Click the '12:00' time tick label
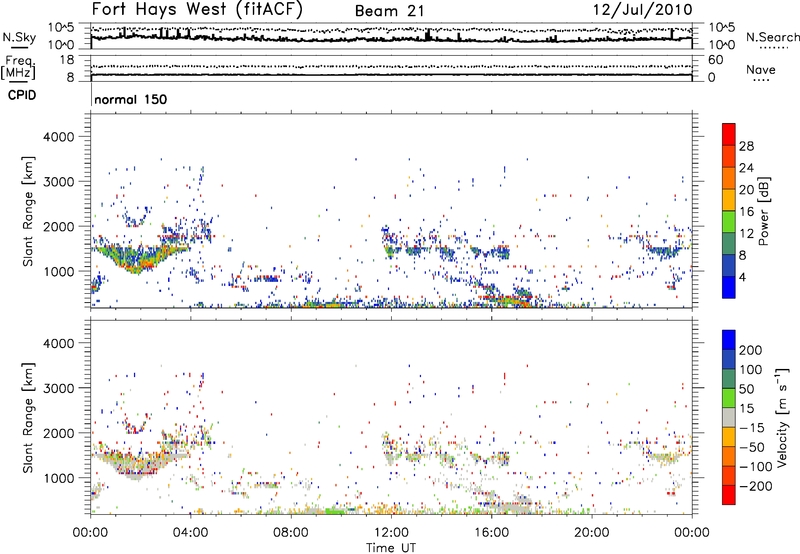Image resolution: width=800 pixels, height=554 pixels. 391,533
